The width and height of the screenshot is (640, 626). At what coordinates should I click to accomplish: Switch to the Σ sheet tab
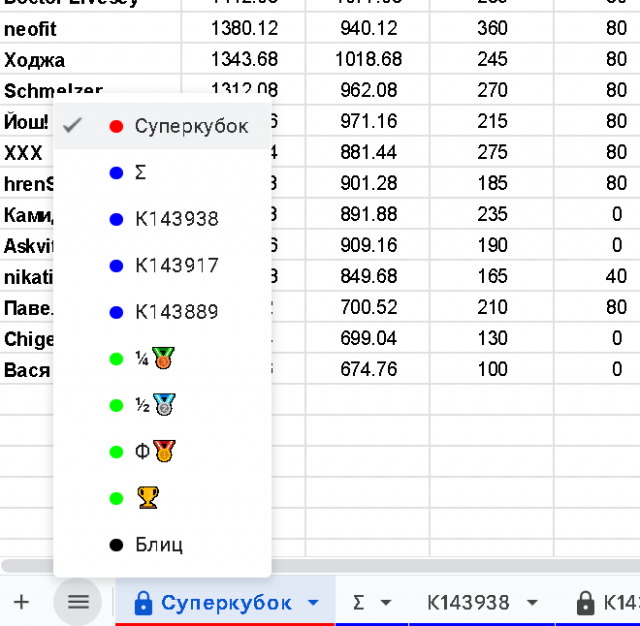(x=358, y=603)
